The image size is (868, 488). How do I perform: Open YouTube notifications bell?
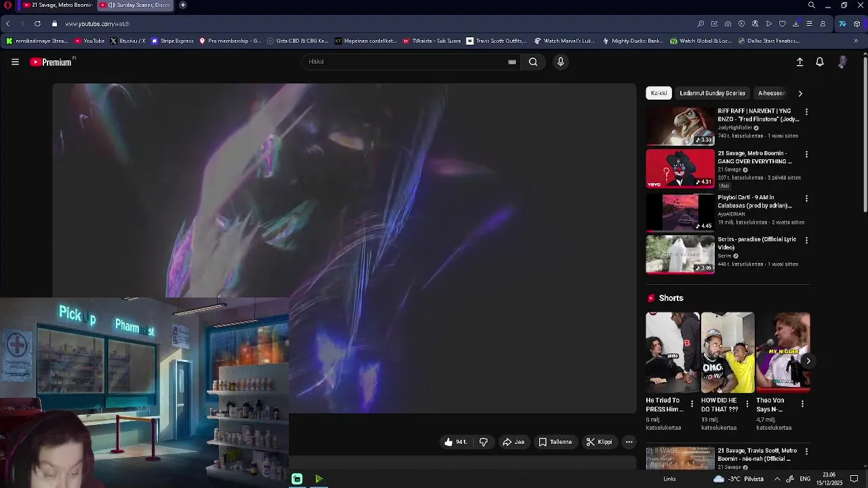tap(820, 62)
